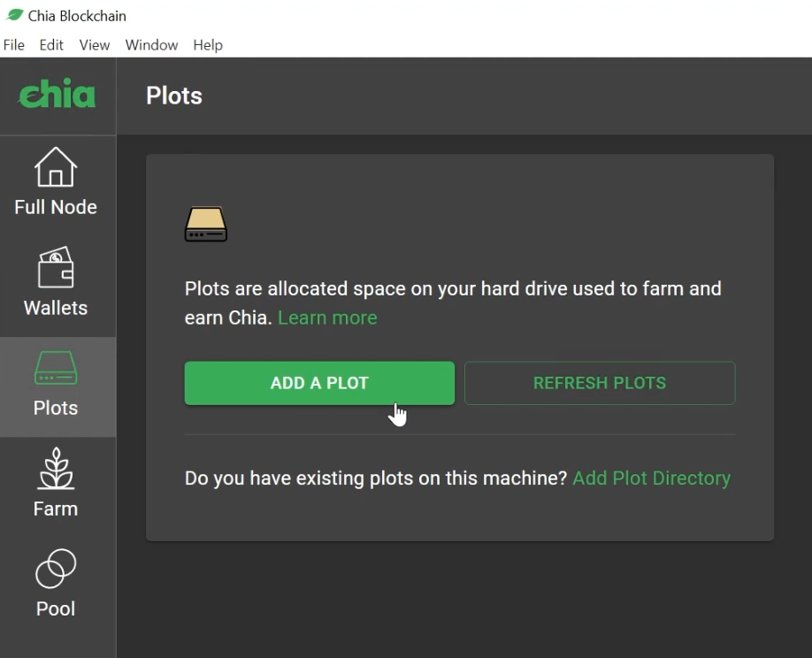Click the Pool label text

tap(56, 608)
